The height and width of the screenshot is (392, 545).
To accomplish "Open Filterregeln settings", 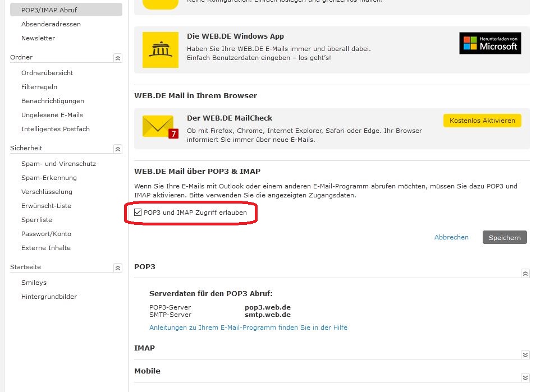I will [39, 87].
